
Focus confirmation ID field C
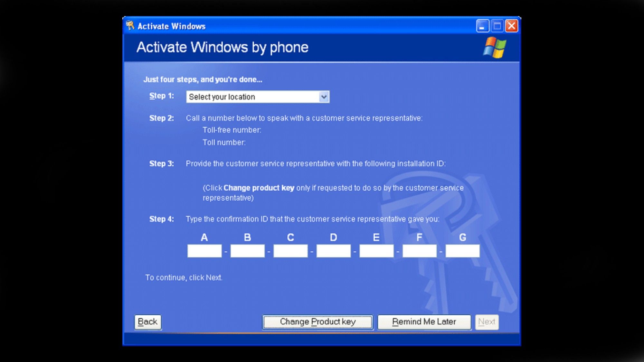point(290,251)
